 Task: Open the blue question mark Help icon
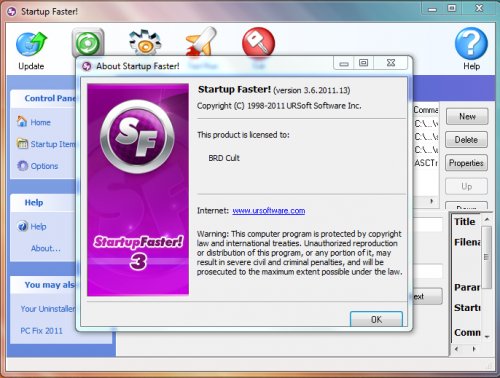[471, 43]
